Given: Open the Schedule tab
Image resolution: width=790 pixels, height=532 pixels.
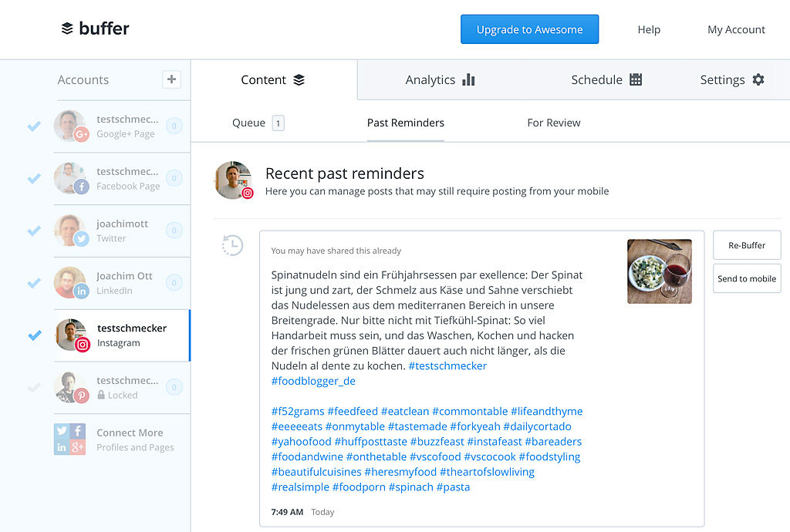Looking at the screenshot, I should click(x=606, y=80).
